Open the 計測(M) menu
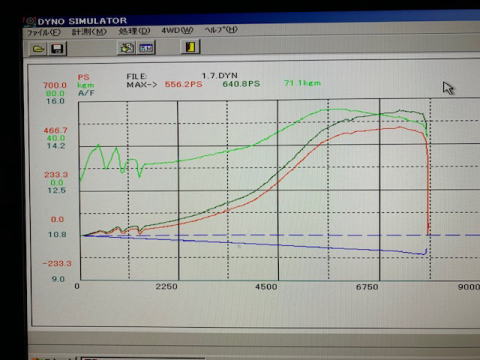This screenshot has width=480, height=360. pyautogui.click(x=89, y=32)
